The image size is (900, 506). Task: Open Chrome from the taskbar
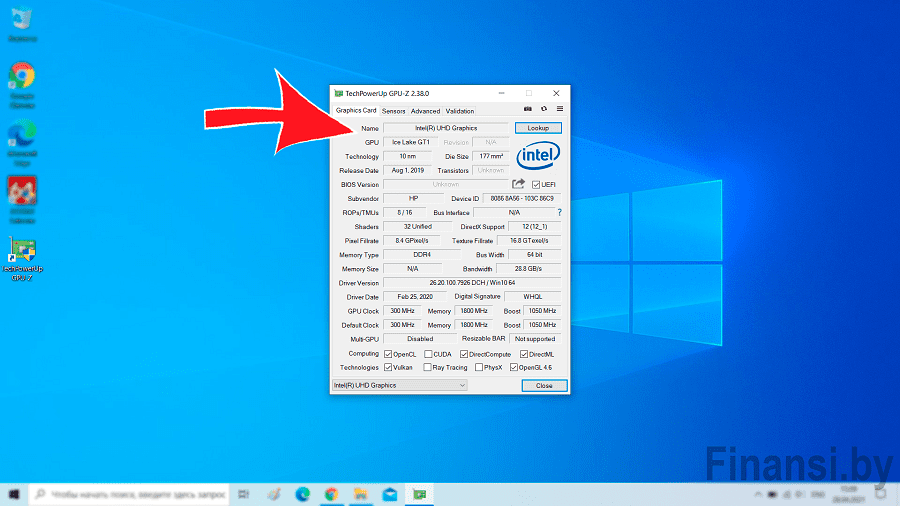pyautogui.click(x=331, y=494)
